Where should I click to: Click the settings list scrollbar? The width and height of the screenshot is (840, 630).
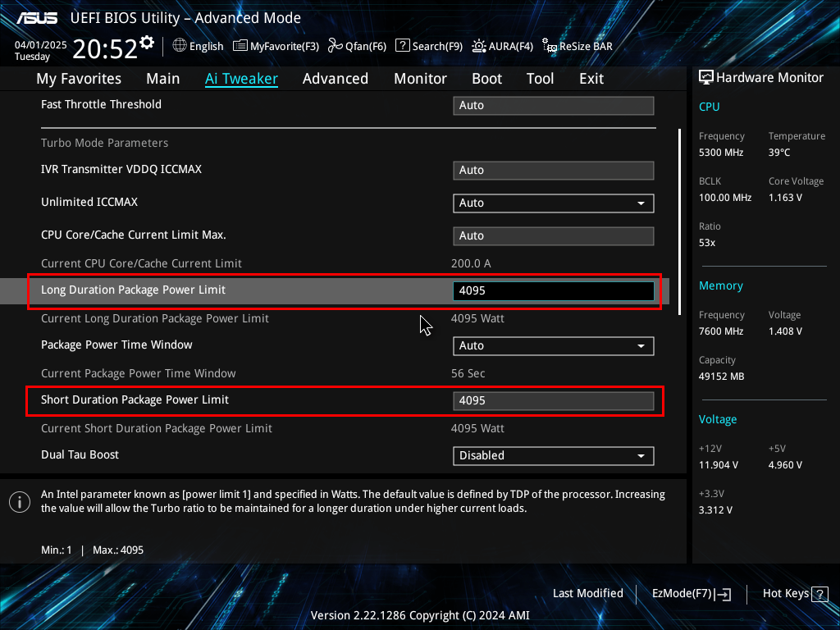click(x=680, y=221)
